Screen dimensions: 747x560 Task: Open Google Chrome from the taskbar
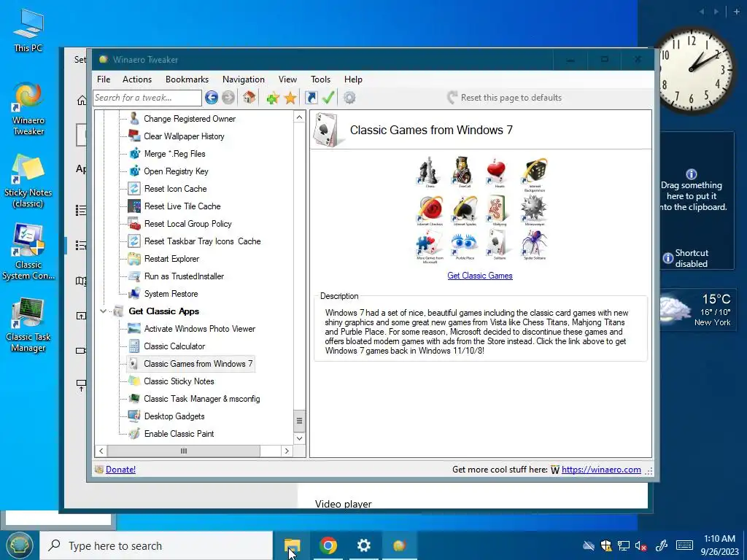tap(328, 545)
